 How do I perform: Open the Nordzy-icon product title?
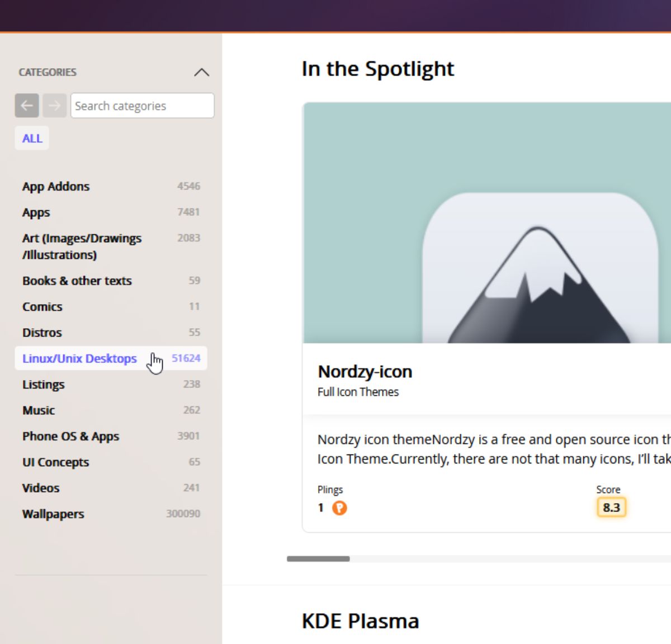(x=365, y=372)
